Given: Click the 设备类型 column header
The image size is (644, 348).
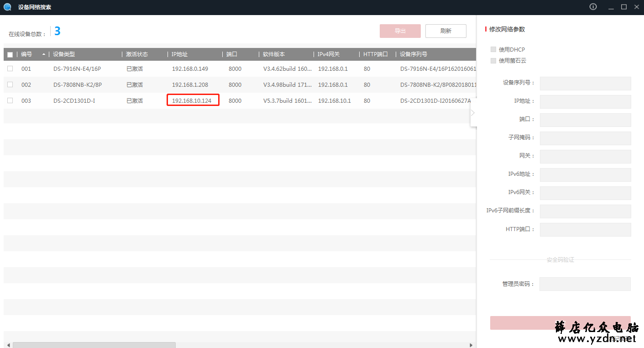Looking at the screenshot, I should tap(64, 54).
